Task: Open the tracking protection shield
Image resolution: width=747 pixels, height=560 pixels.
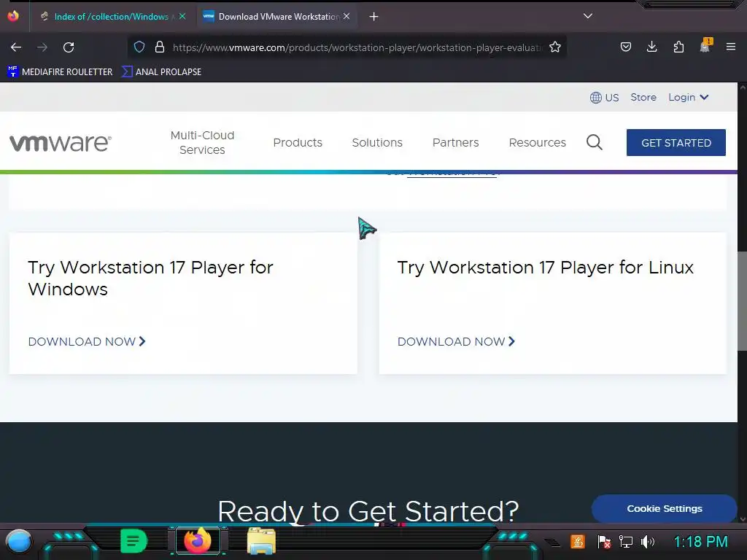Action: coord(139,47)
